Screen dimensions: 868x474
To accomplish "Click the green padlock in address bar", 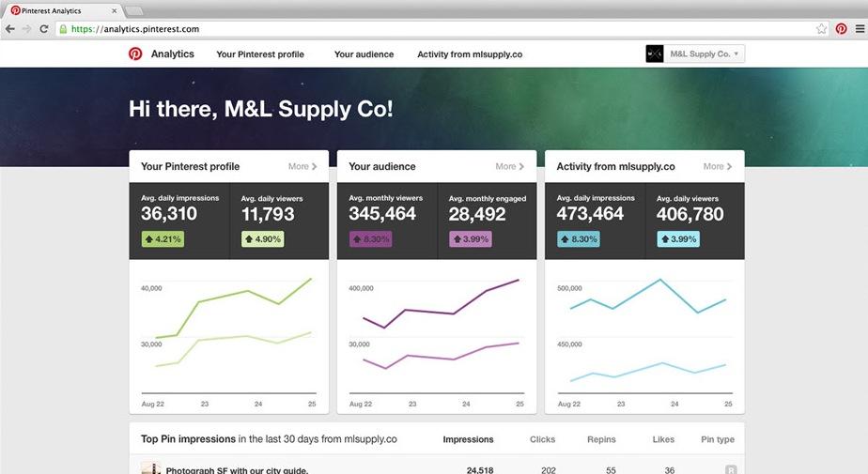I will pyautogui.click(x=63, y=29).
